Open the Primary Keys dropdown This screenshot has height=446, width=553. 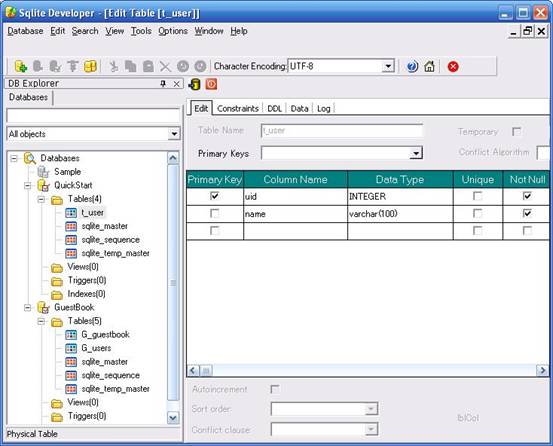(416, 153)
